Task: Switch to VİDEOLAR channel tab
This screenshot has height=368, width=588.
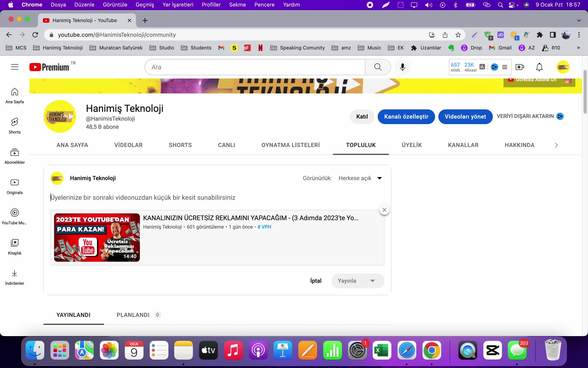Action: pyautogui.click(x=129, y=145)
